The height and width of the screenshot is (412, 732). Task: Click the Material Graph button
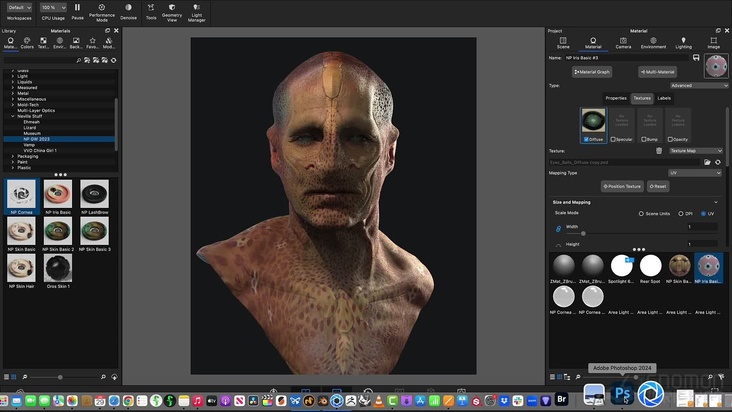591,72
